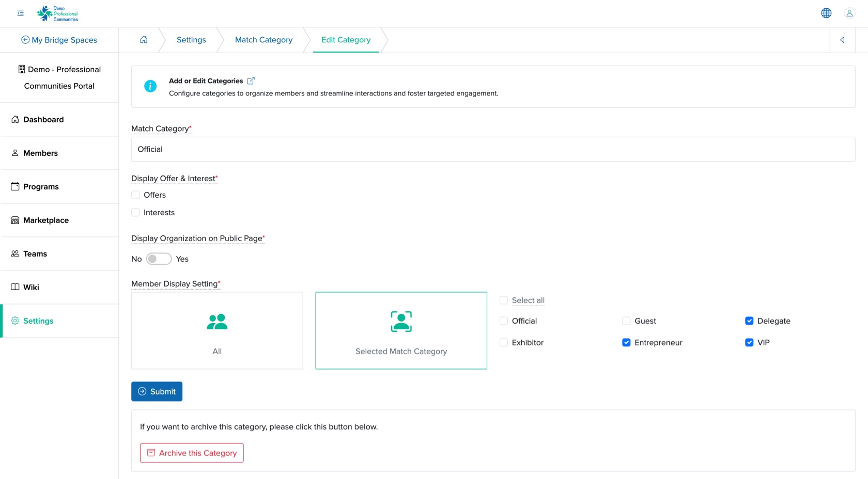Click the Settings gear icon in the sidebar

[x=15, y=321]
